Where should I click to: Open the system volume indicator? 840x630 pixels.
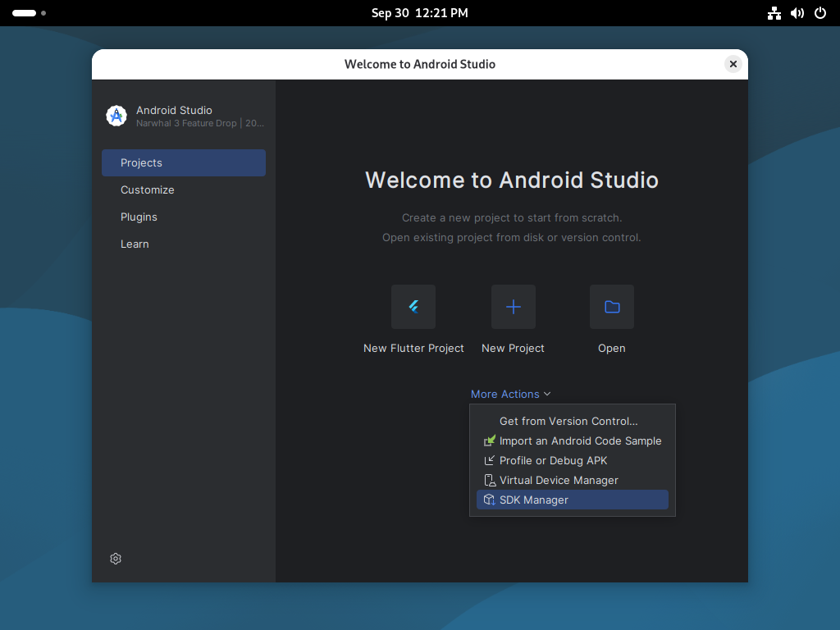click(797, 13)
